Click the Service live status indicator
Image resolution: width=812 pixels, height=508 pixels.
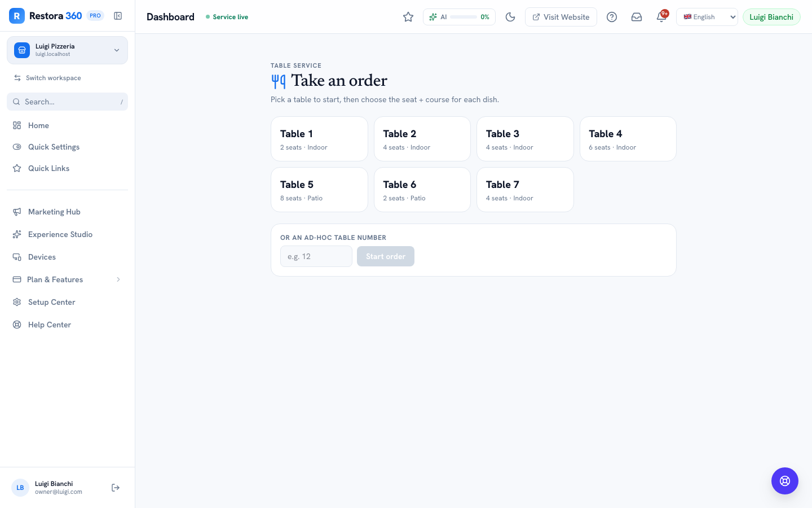coord(227,17)
